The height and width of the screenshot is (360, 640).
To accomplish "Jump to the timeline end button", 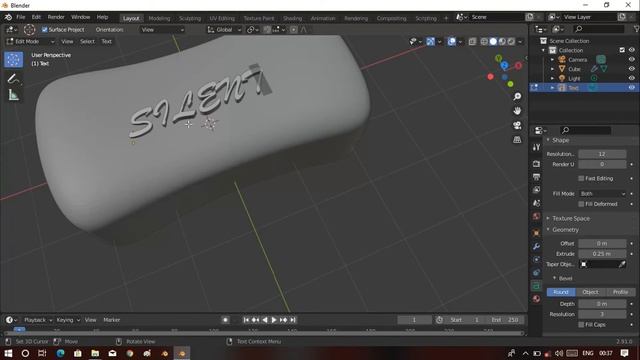I will pyautogui.click(x=293, y=320).
